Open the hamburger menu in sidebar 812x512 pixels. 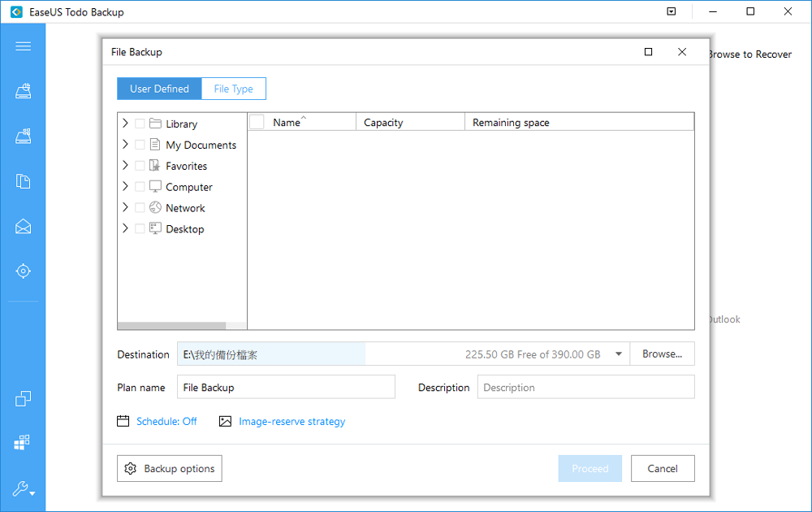(x=23, y=46)
